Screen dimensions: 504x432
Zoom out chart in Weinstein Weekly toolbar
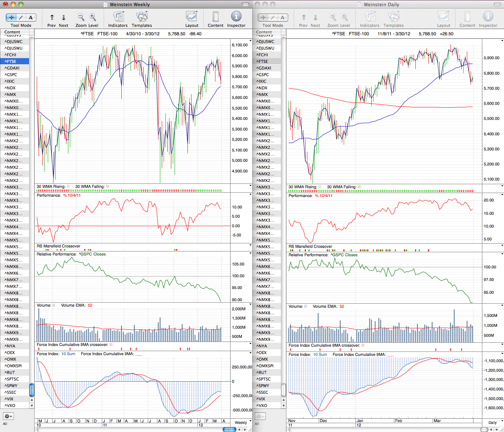coord(81,17)
